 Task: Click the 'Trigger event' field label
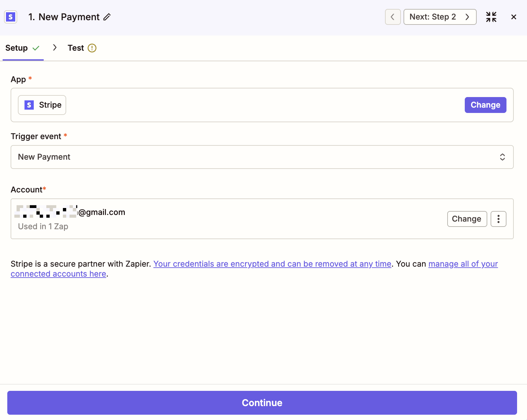click(36, 136)
